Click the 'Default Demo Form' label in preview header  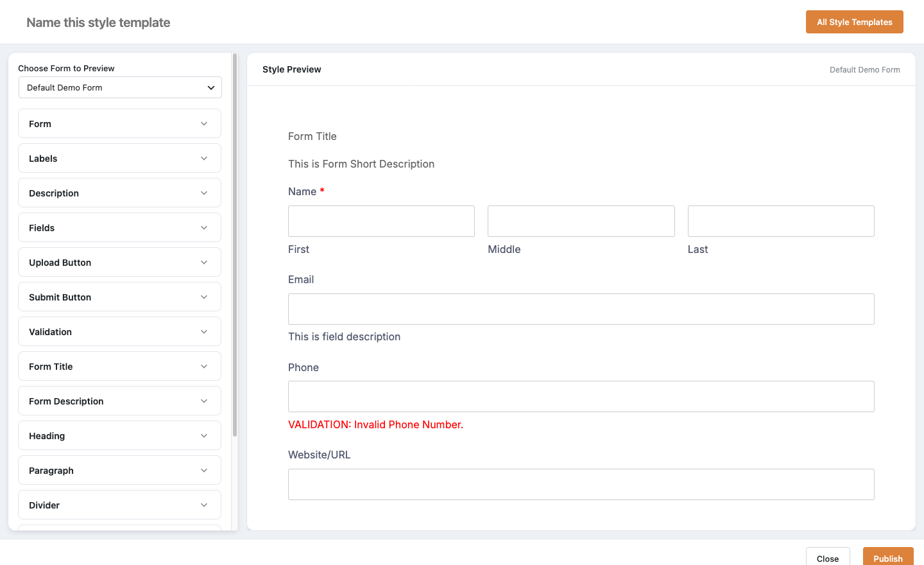pyautogui.click(x=865, y=70)
